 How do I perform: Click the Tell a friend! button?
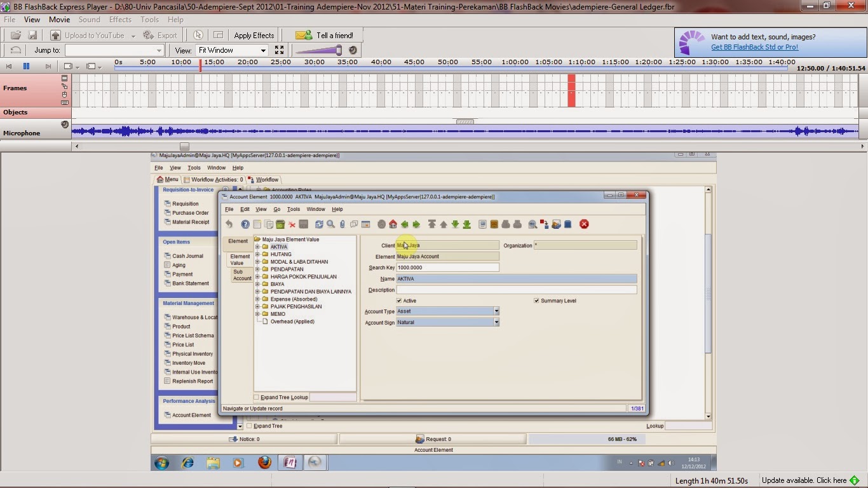[x=325, y=36]
